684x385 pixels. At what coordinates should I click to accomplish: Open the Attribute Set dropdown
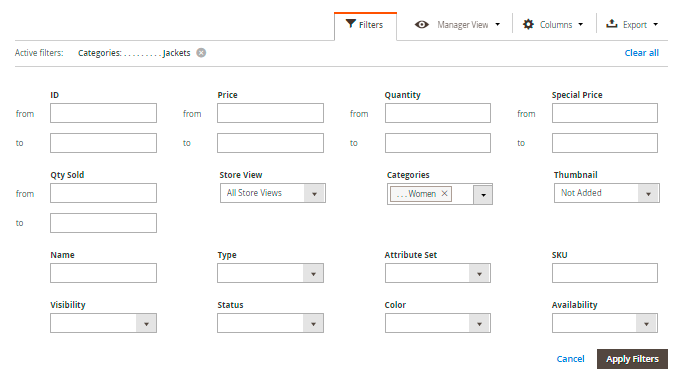(438, 273)
